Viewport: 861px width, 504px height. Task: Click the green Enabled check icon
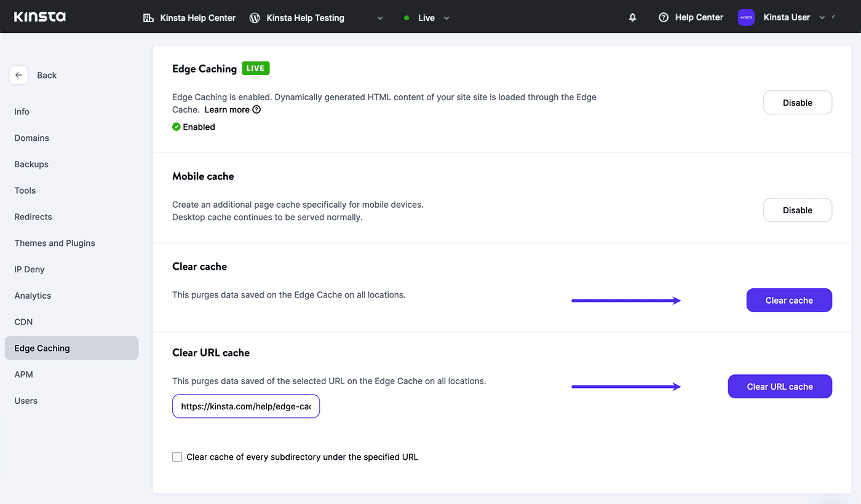[177, 127]
